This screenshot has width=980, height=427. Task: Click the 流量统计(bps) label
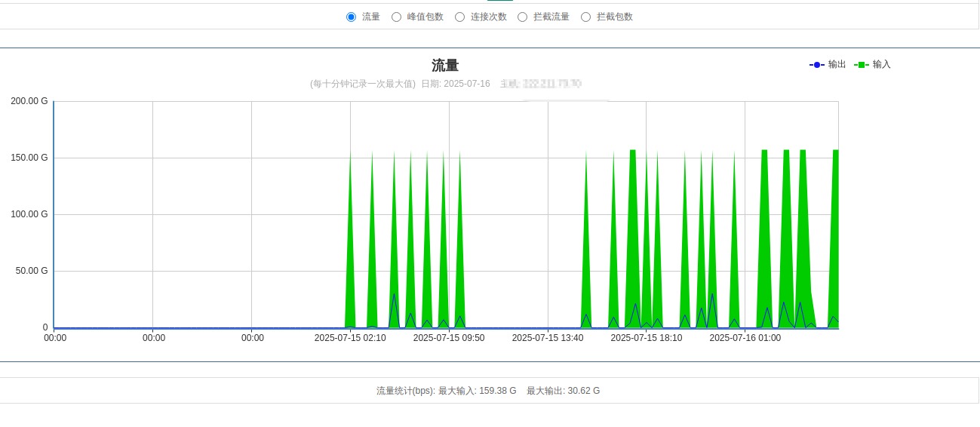pyautogui.click(x=406, y=391)
